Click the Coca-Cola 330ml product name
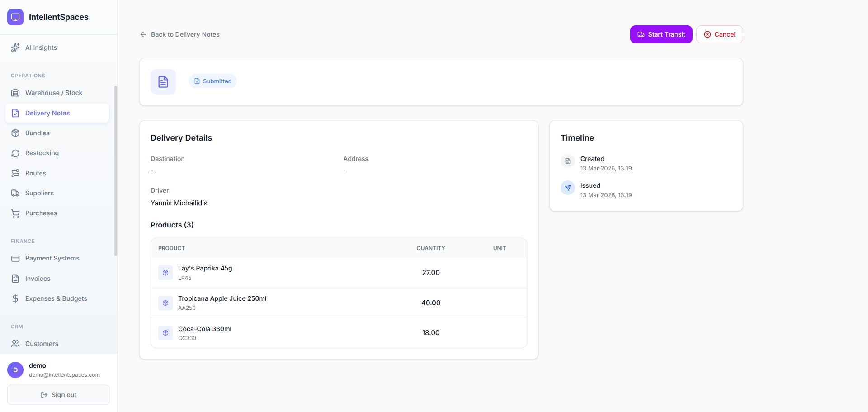The height and width of the screenshot is (412, 868). 205,329
